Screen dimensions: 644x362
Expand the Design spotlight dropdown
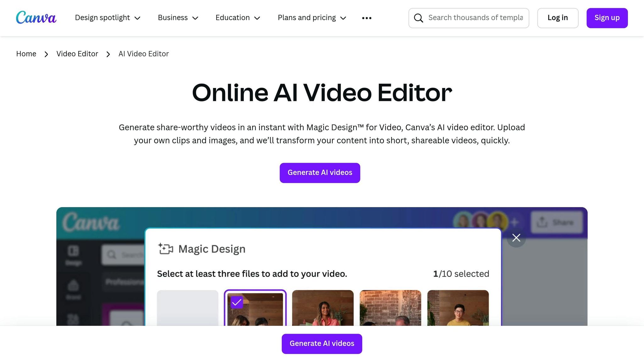click(x=108, y=18)
